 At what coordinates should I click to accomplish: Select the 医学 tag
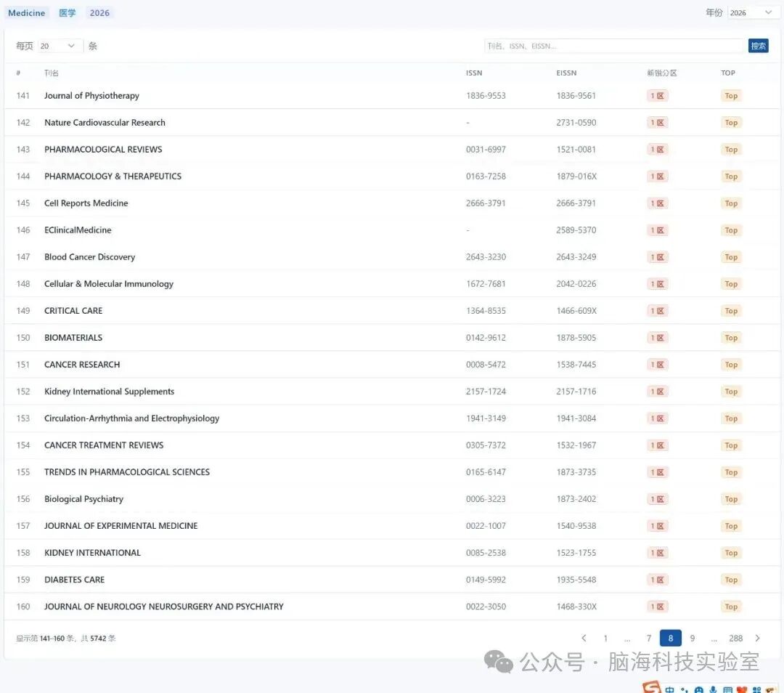click(67, 13)
